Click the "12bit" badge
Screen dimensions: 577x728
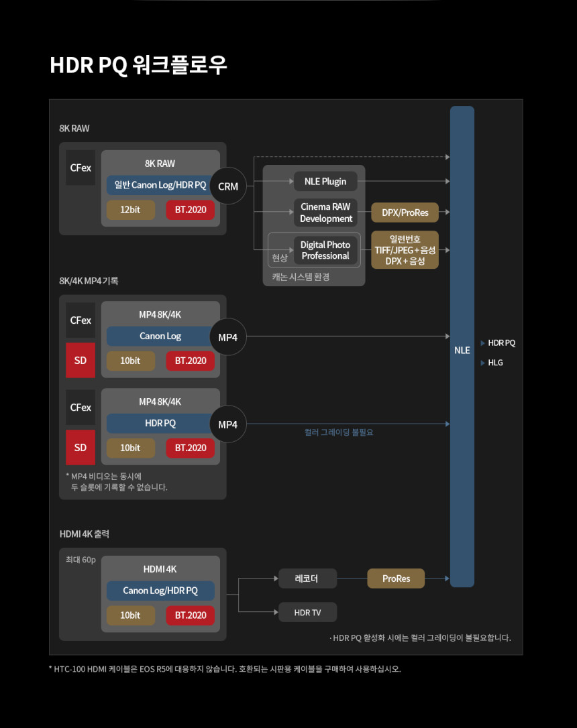point(131,210)
